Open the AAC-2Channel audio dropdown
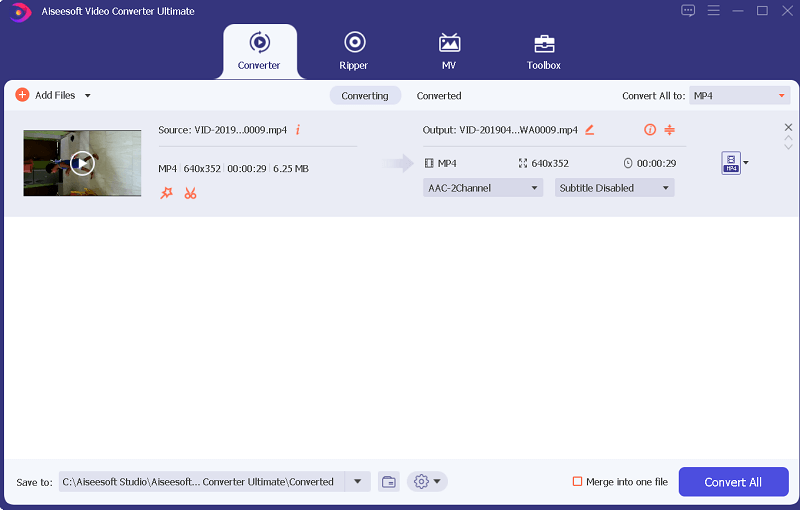This screenshot has height=510, width=800. (483, 188)
